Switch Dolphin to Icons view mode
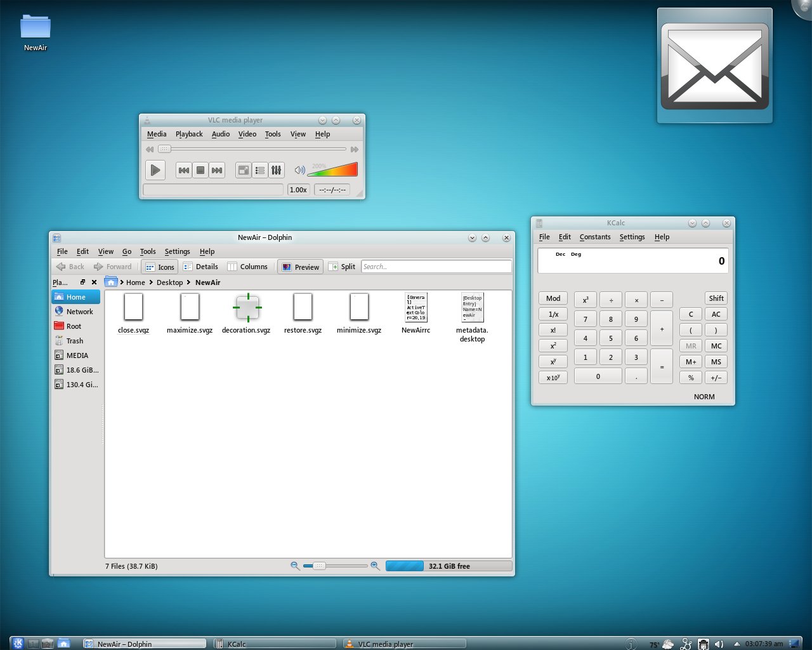 (x=159, y=267)
